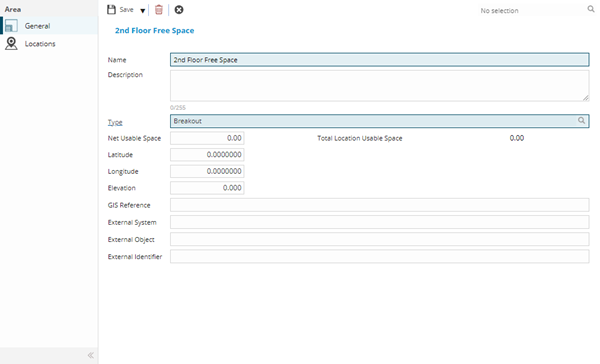The width and height of the screenshot is (600, 364).
Task: Click the lookup magnifier in Type field
Action: point(581,121)
